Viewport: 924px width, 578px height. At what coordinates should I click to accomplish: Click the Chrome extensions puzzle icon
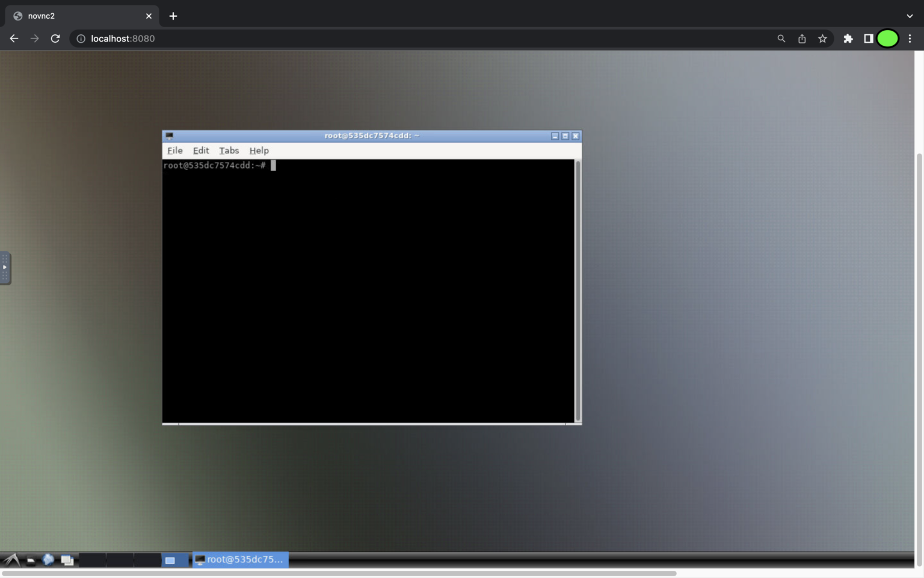pos(848,38)
